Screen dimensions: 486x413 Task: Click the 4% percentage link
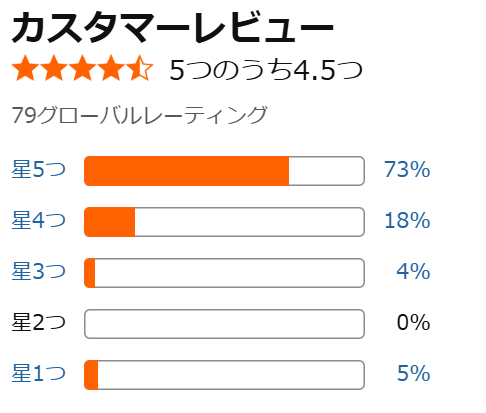tap(413, 271)
